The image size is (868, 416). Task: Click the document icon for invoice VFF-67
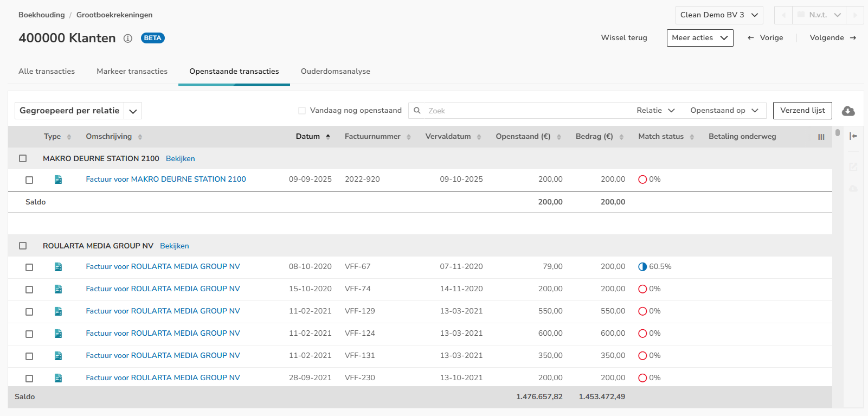58,267
